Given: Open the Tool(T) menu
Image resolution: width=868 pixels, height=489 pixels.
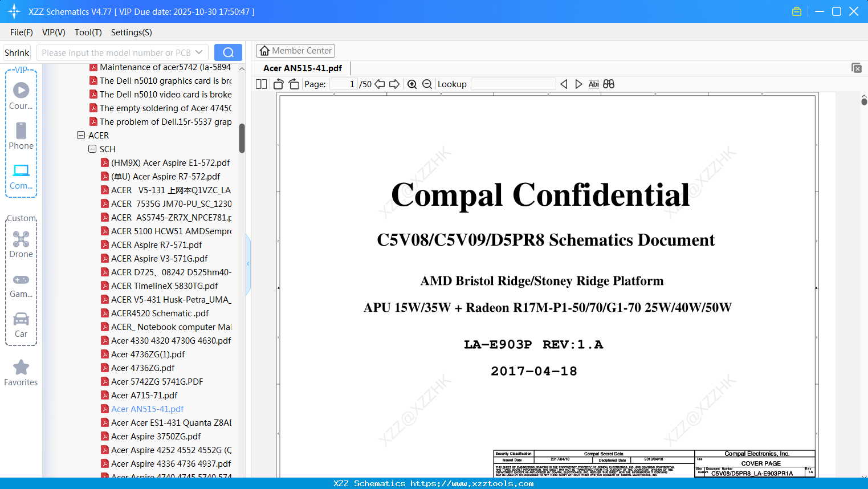Looking at the screenshot, I should click(x=88, y=32).
